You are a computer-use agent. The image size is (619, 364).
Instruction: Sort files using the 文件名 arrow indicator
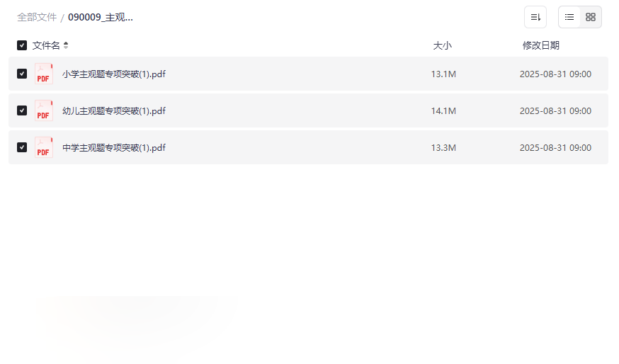tap(66, 45)
